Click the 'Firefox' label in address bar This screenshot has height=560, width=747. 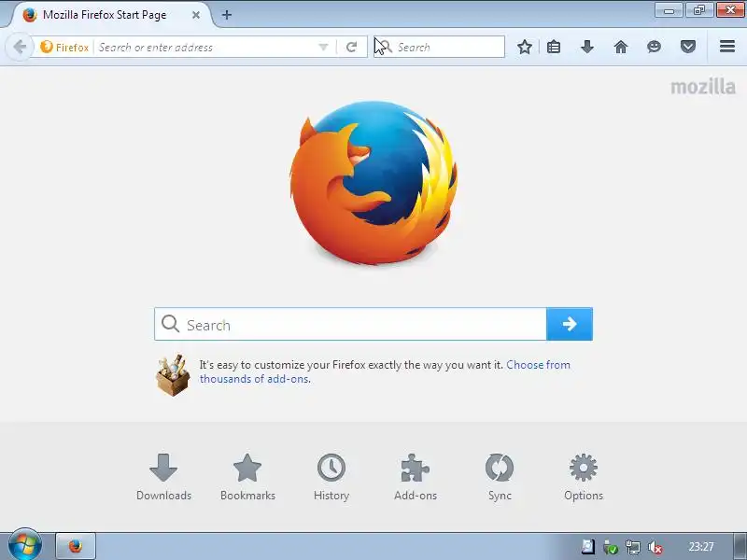click(73, 48)
